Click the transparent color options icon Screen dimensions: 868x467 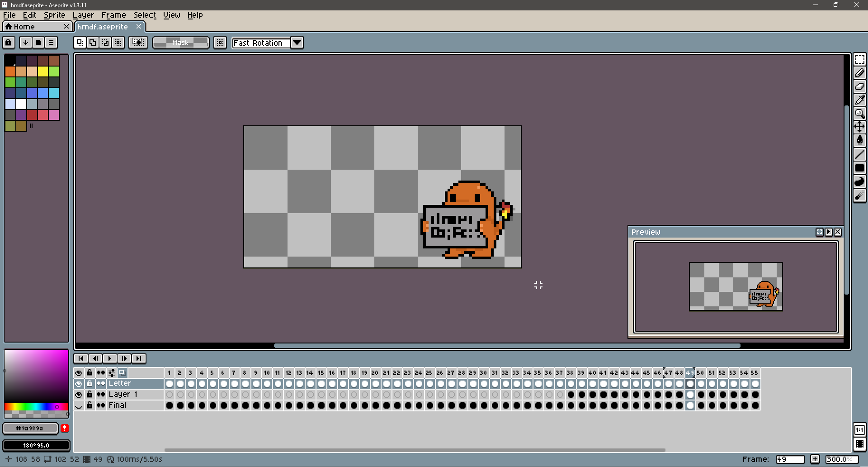138,43
